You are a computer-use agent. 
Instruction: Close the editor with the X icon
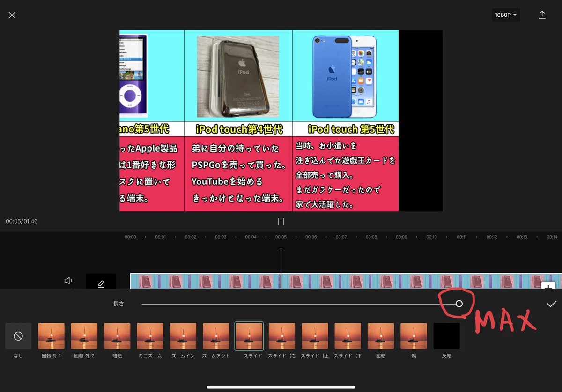click(12, 15)
